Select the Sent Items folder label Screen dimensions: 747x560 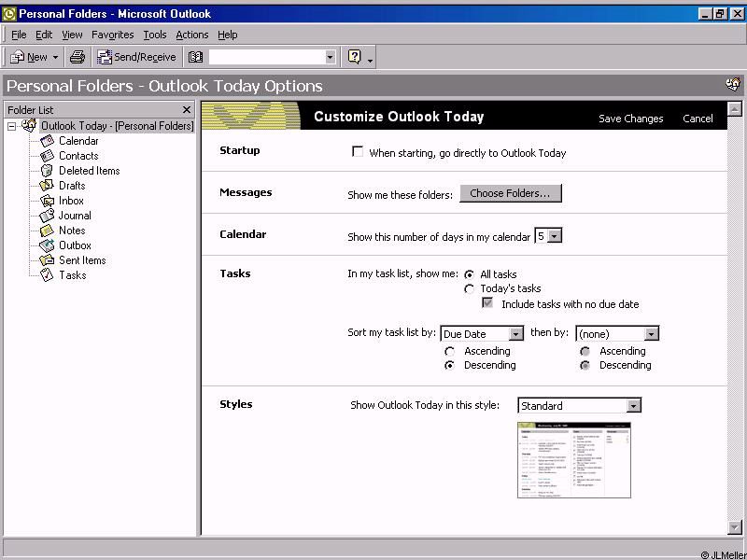[82, 260]
